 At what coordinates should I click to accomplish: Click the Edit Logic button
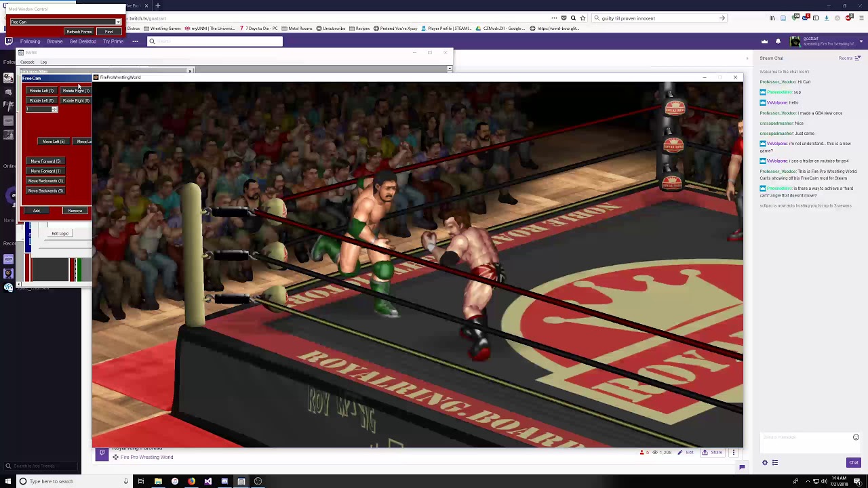tap(60, 234)
